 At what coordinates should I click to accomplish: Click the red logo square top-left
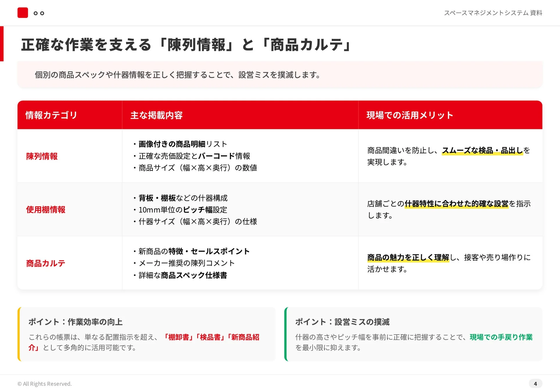click(23, 13)
